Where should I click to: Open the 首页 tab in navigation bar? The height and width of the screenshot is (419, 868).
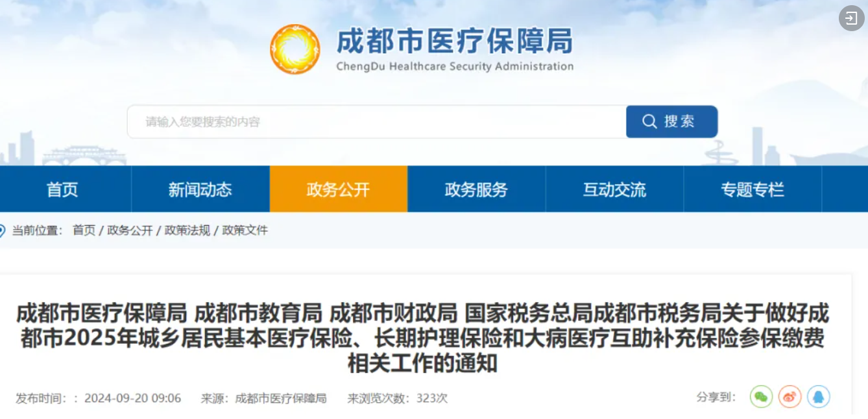pyautogui.click(x=62, y=189)
